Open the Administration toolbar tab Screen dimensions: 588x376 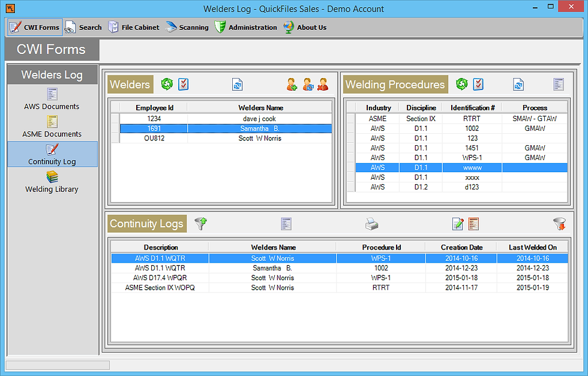point(245,28)
